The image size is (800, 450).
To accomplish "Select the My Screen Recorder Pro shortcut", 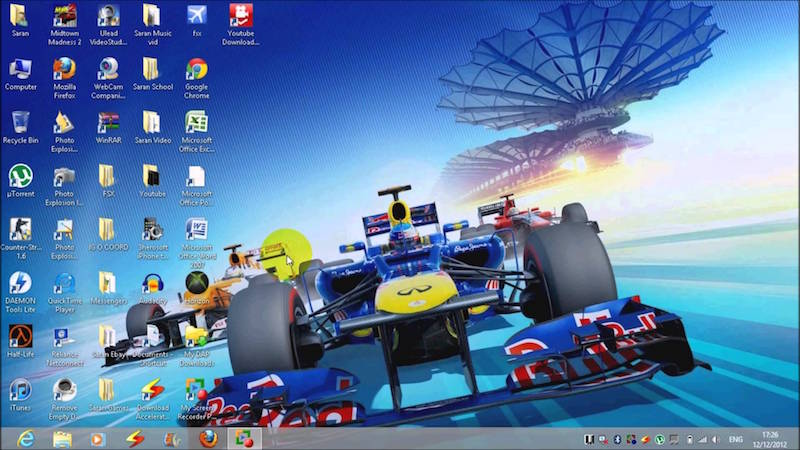I will [196, 399].
